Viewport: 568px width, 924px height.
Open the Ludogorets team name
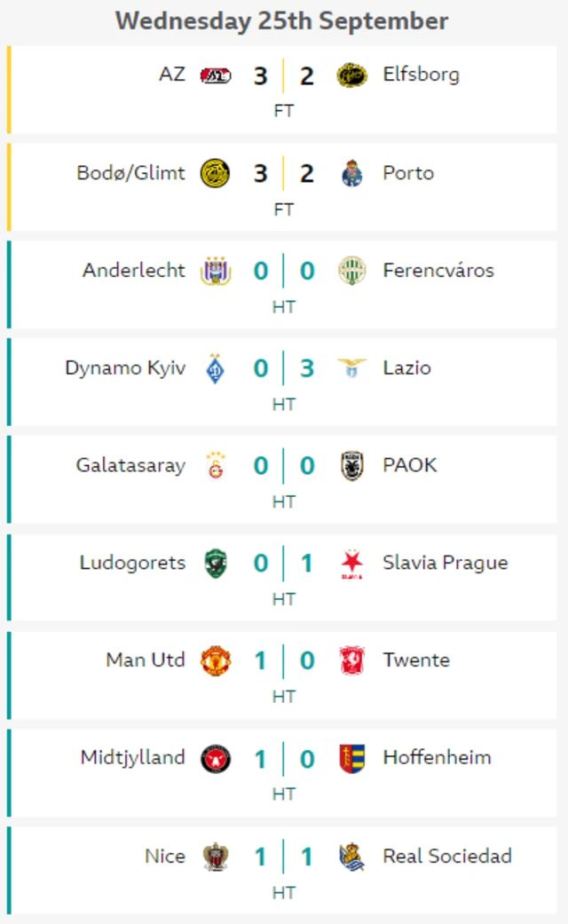(x=132, y=563)
